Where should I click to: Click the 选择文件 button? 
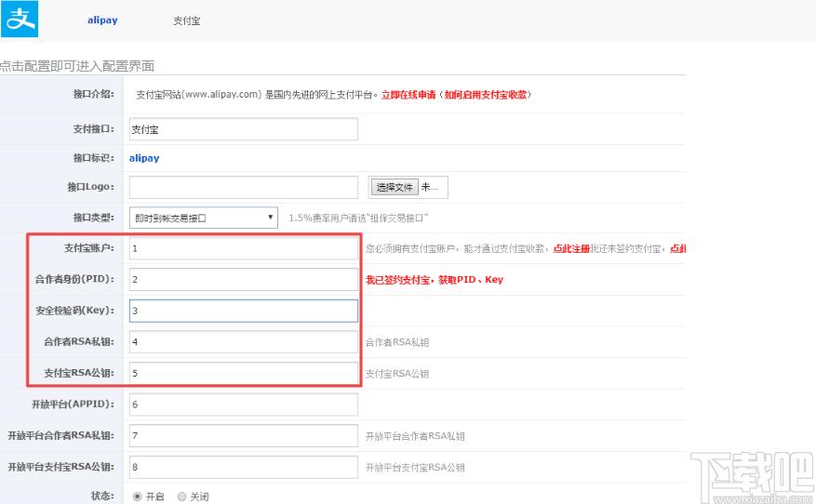coord(395,187)
